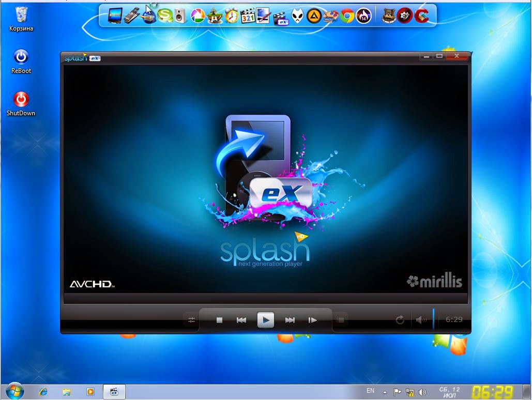Open the picture editor icon in dock
532x400 pixels.
264,16
